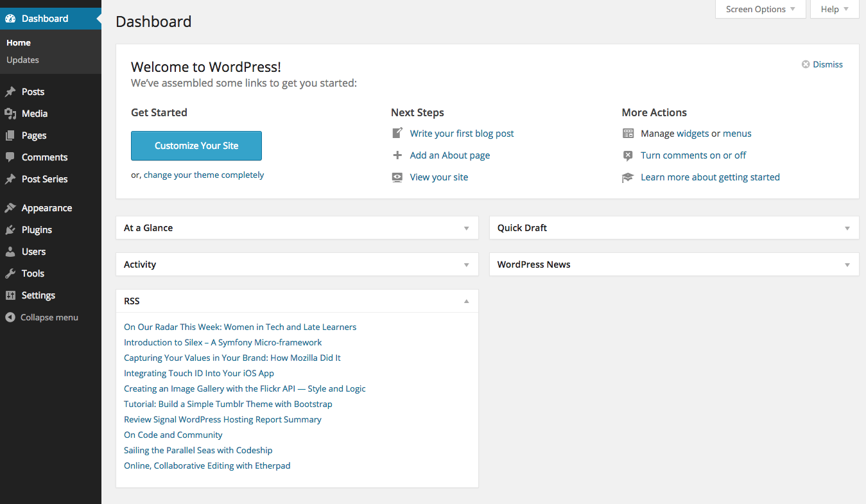Click the Pages icon in sidebar
This screenshot has height=504, width=866.
click(10, 135)
